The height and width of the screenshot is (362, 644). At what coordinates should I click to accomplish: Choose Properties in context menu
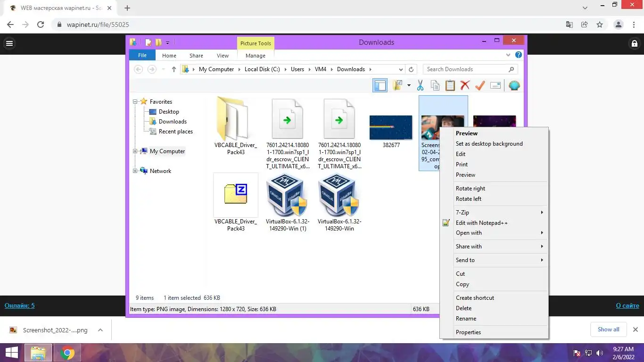(x=494, y=332)
